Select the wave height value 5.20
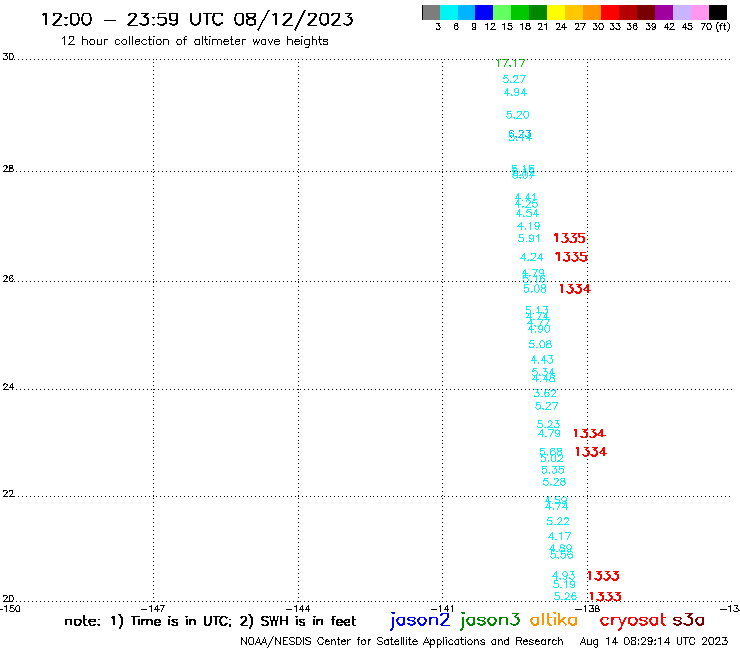Image resolution: width=740 pixels, height=650 pixels. tap(518, 115)
